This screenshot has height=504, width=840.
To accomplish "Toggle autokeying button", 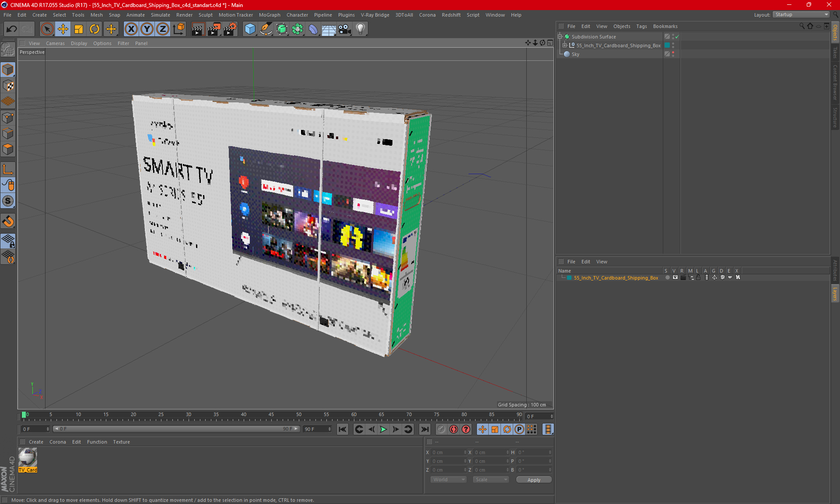I will (x=454, y=429).
